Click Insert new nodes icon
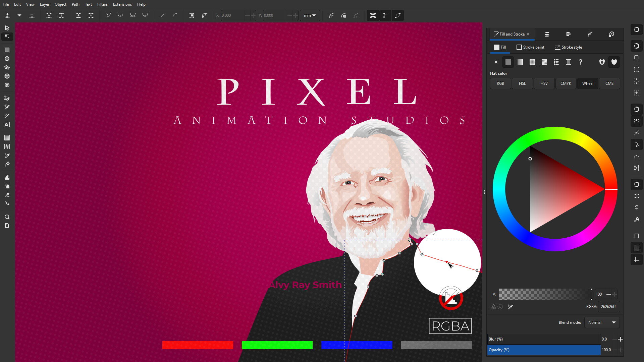Image resolution: width=644 pixels, height=362 pixels. (x=7, y=15)
